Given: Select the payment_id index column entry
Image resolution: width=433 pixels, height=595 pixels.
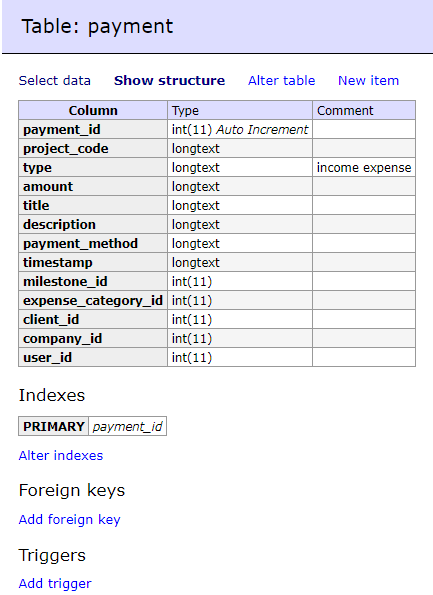Looking at the screenshot, I should (128, 426).
